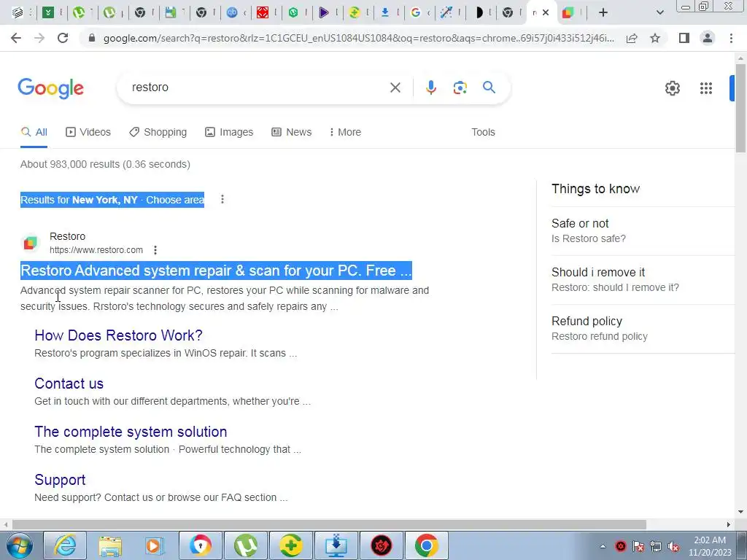Click inside the 'restoro' search input field
This screenshot has width=747, height=560.
[x=258, y=87]
